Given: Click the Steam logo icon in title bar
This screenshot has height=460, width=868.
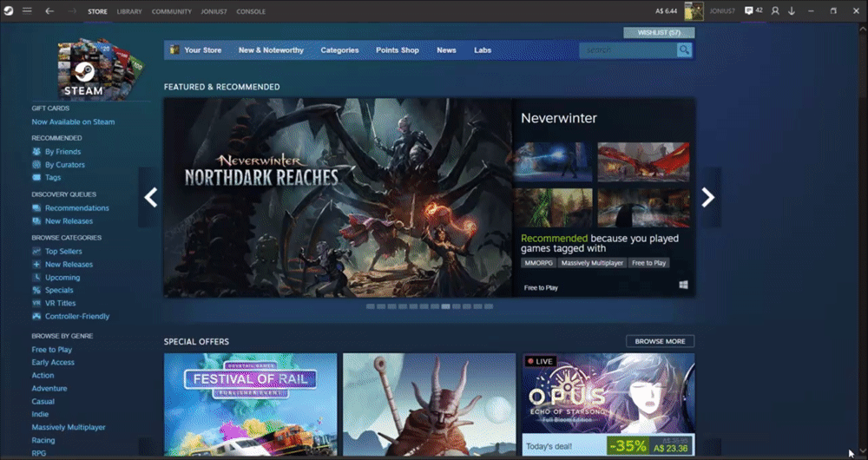Looking at the screenshot, I should pos(9,10).
